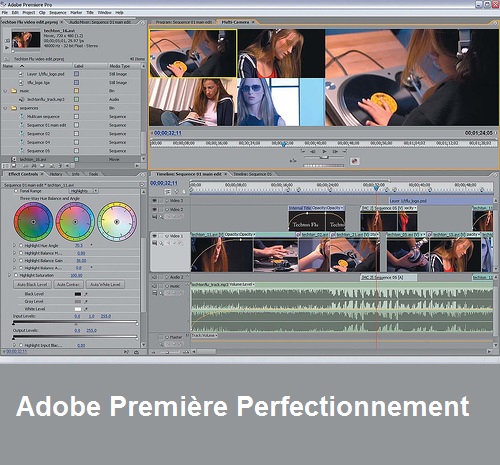Click the Find binoculars icon in project panel

coord(34,166)
